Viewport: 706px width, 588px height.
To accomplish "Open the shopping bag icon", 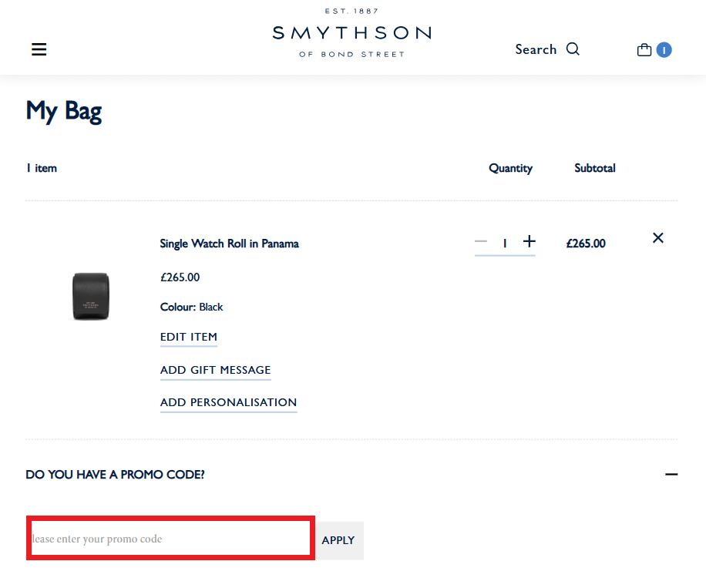I will point(643,49).
